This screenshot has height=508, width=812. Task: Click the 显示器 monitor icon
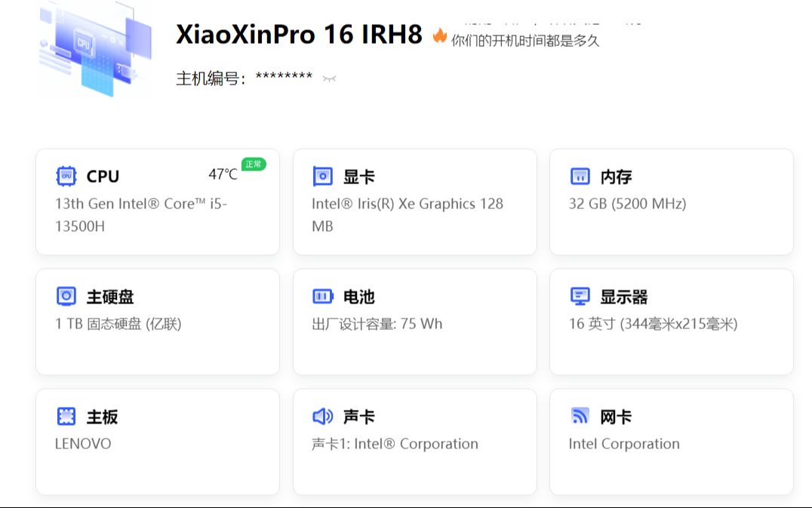pyautogui.click(x=580, y=296)
